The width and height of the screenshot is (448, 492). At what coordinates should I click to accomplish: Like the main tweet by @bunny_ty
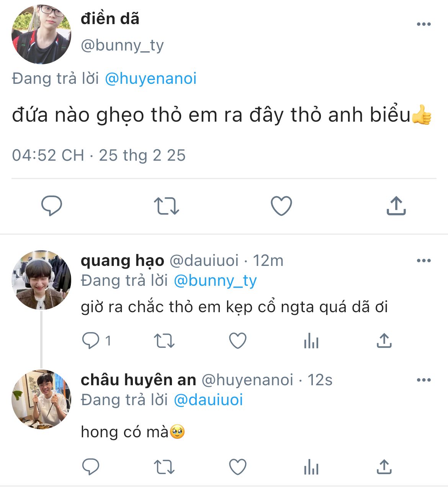[x=281, y=206]
